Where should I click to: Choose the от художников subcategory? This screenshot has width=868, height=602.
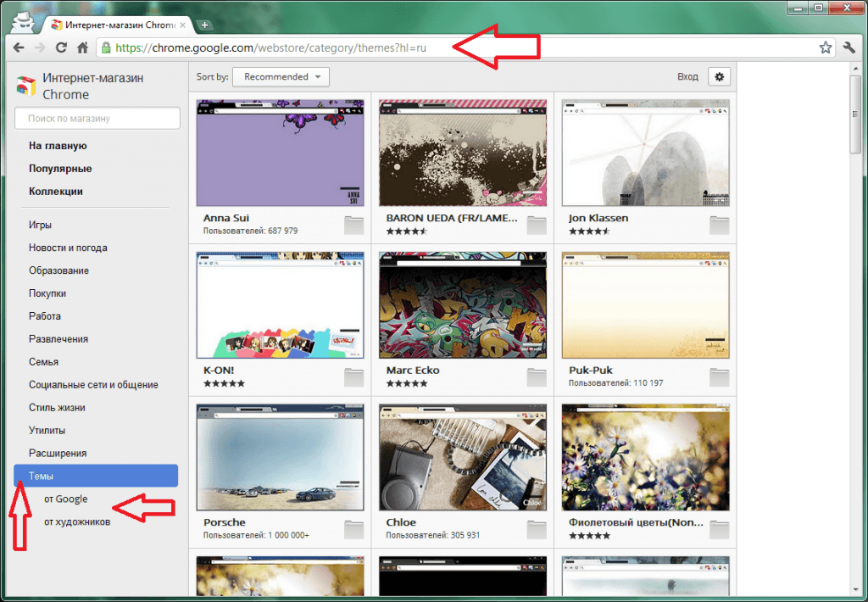tap(77, 521)
